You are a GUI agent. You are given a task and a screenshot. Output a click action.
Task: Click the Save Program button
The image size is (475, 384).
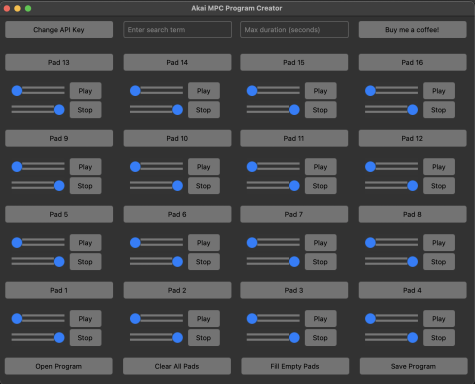tap(414, 366)
